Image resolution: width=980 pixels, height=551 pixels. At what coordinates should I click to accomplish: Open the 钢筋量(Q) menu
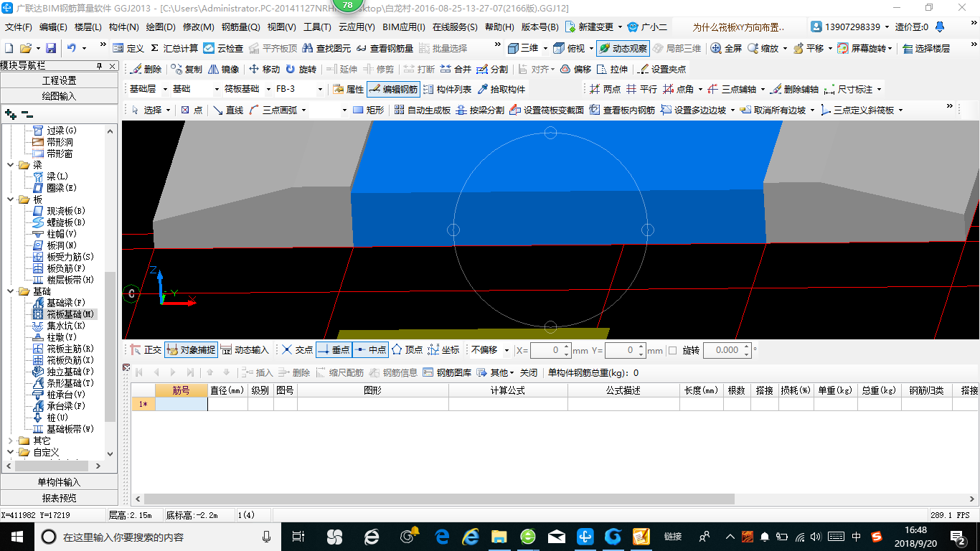(241, 27)
